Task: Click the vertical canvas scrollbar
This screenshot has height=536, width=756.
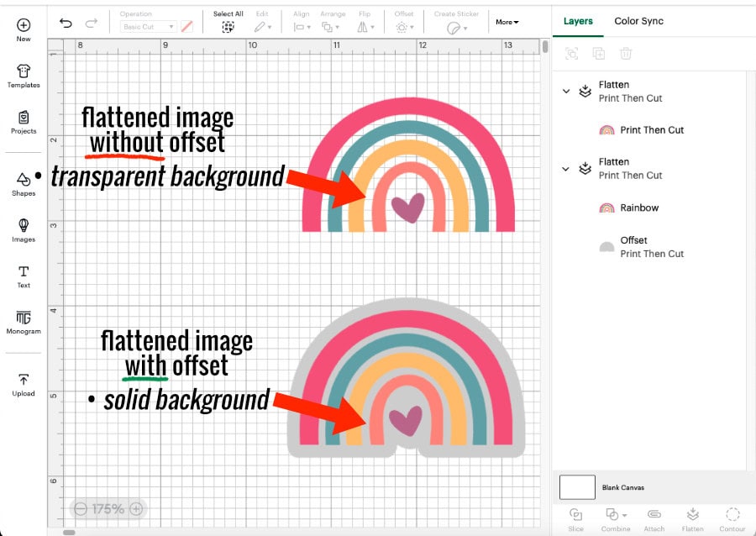Action: pos(545,46)
